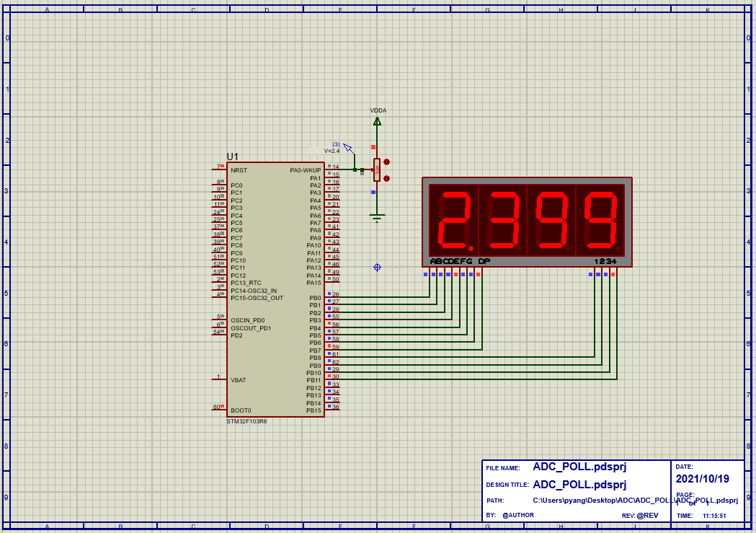Image resolution: width=756 pixels, height=533 pixels.
Task: Click the @REV field
Action: [647, 515]
